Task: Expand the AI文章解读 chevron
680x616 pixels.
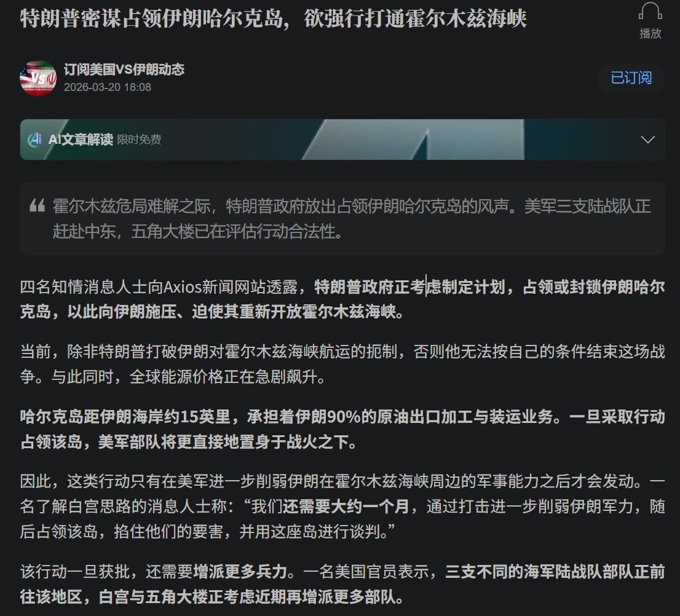Action: coord(647,140)
